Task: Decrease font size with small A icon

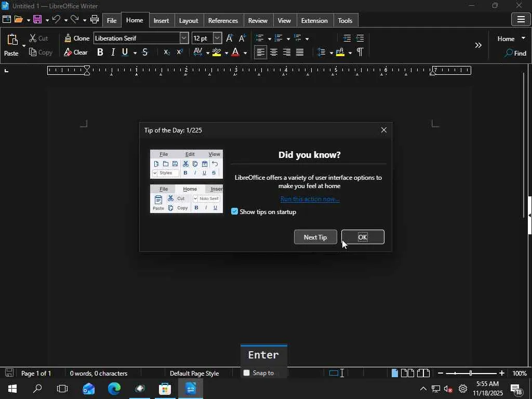Action: point(242,38)
